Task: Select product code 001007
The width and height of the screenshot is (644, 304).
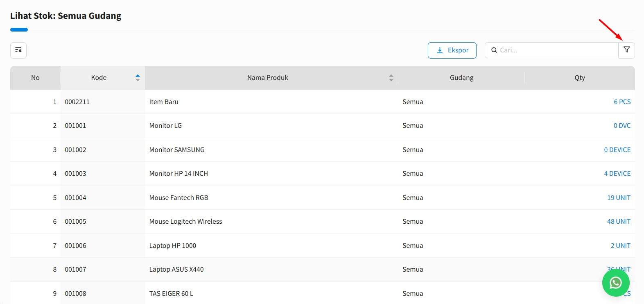Action: (x=75, y=269)
